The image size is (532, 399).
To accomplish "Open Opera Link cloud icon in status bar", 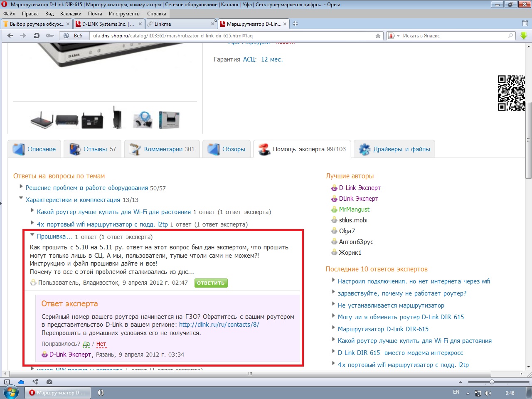I will tap(21, 382).
